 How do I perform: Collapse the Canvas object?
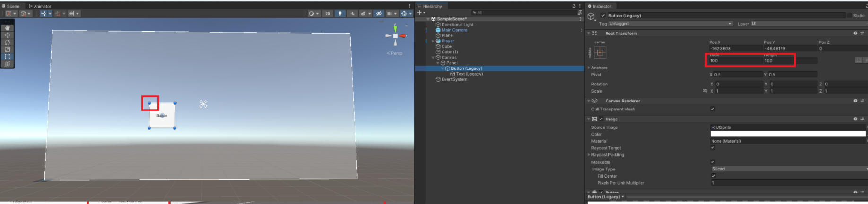(x=433, y=58)
